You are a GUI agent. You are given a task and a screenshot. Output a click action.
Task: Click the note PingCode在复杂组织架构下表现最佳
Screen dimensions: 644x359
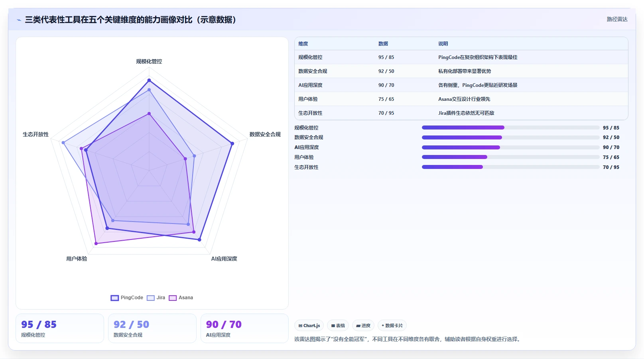(x=478, y=57)
